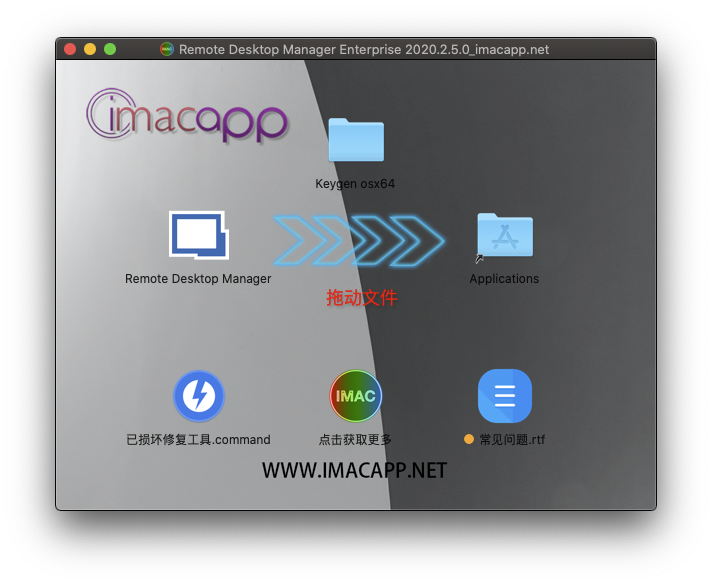
Task: Click the Applications folder shortcut icon
Action: (x=504, y=235)
